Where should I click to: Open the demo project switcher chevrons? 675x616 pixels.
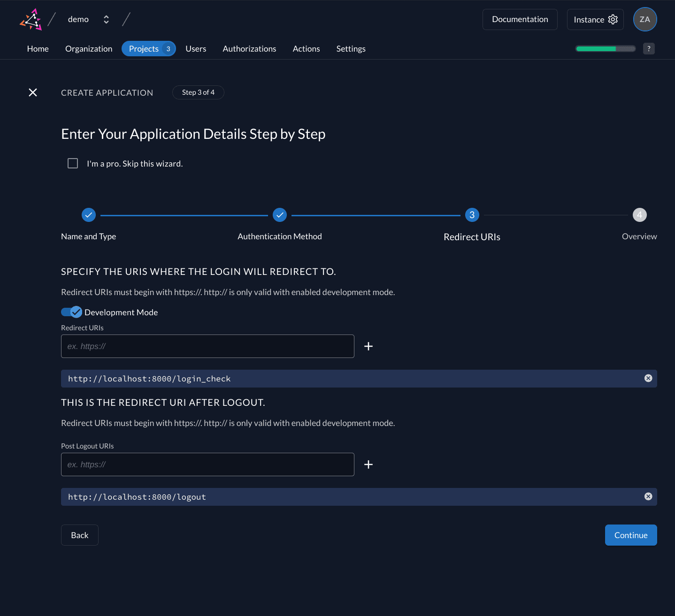click(106, 19)
